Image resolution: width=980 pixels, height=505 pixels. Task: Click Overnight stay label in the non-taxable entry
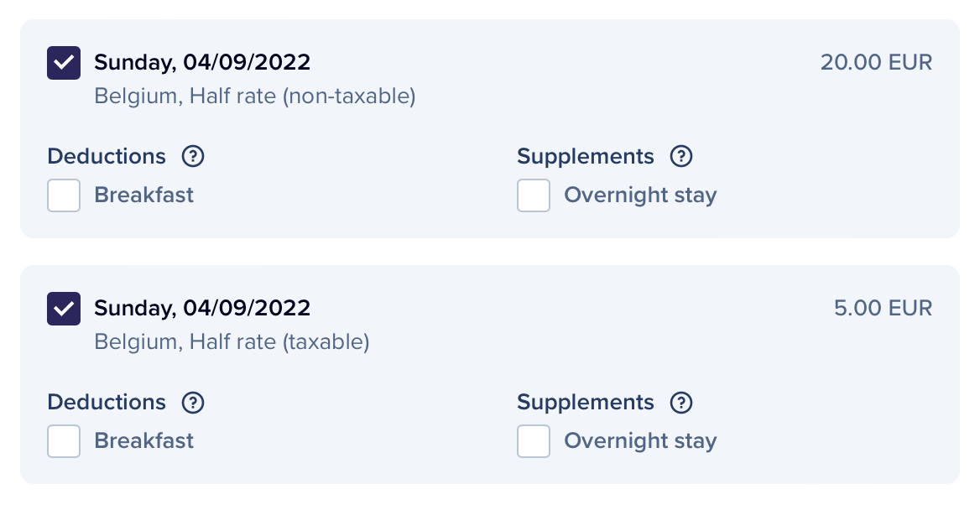(640, 195)
